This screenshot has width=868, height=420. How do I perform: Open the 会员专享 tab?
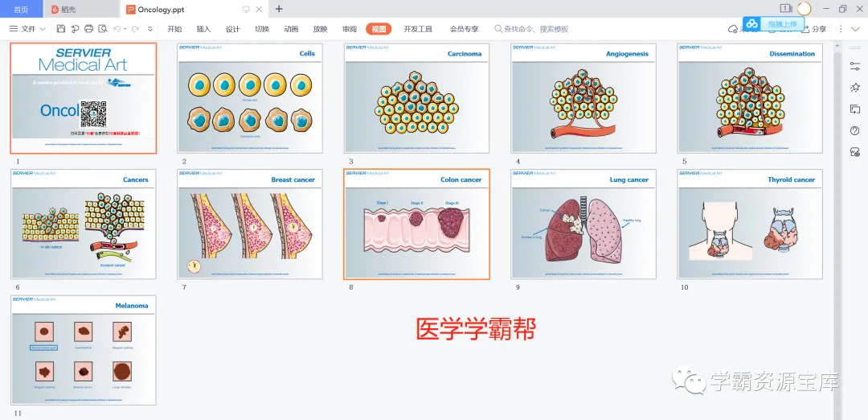464,29
